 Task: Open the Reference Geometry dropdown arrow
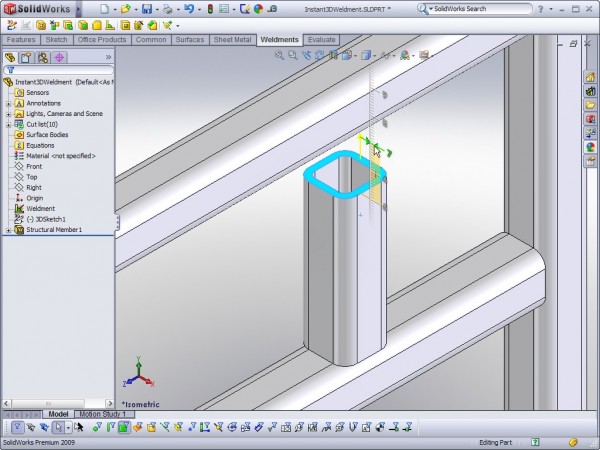pos(178,26)
